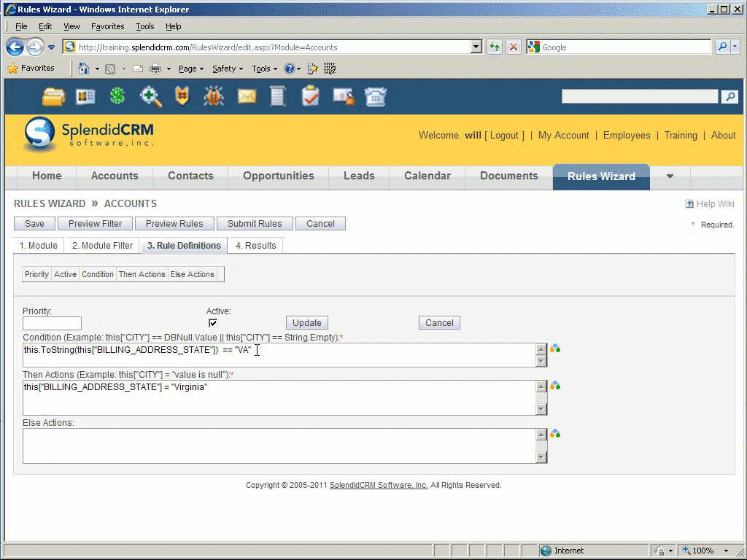The width and height of the screenshot is (747, 560).
Task: Open the Condition field helper icon
Action: click(555, 349)
